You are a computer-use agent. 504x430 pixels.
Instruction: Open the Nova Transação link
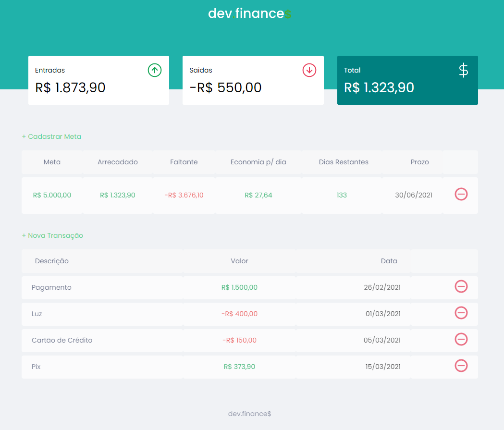[x=52, y=235]
